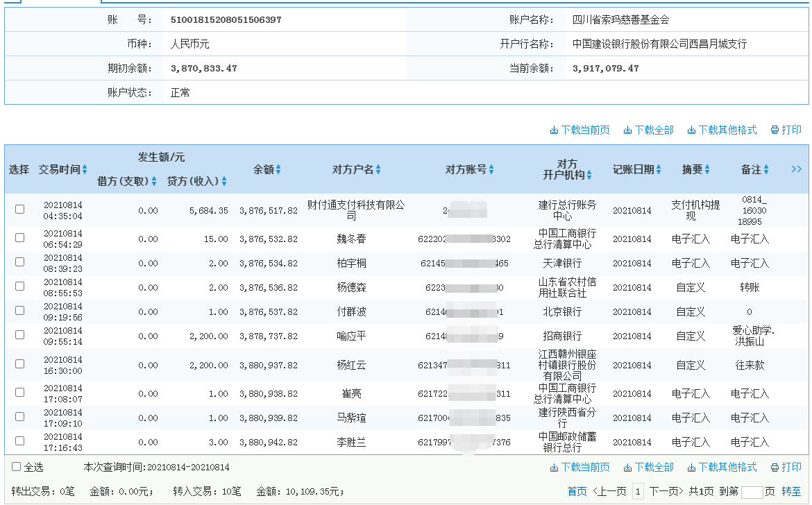Expand hidden columns with the >> chevron

797,169
